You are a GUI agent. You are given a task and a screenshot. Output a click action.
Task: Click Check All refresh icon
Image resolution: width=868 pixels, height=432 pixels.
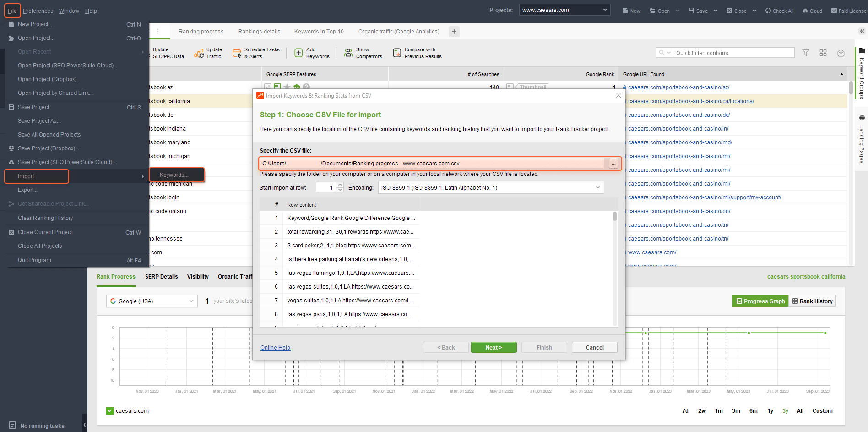point(768,11)
